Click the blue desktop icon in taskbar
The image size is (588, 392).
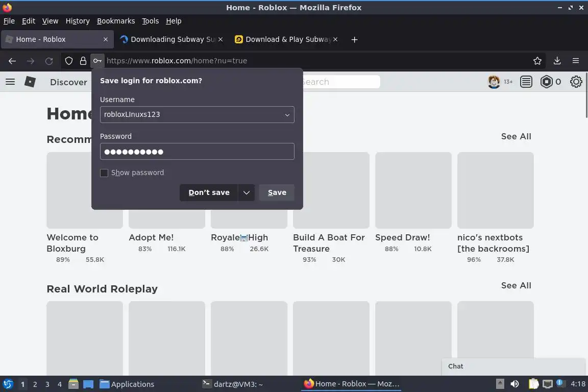coord(88,384)
